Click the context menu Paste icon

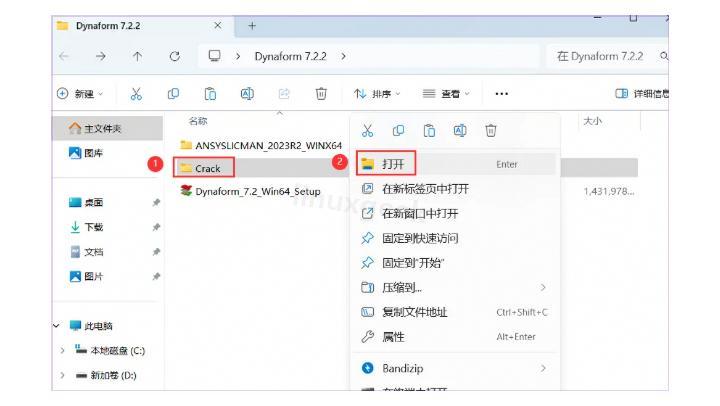(x=429, y=131)
